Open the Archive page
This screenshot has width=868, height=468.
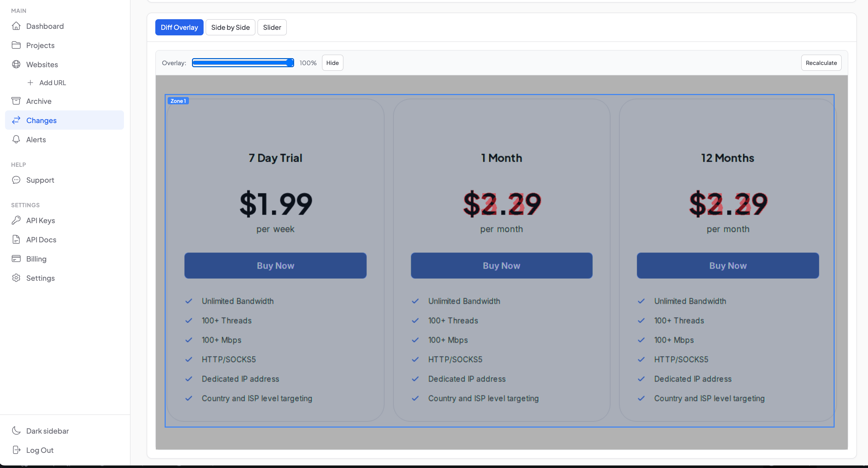coord(39,101)
